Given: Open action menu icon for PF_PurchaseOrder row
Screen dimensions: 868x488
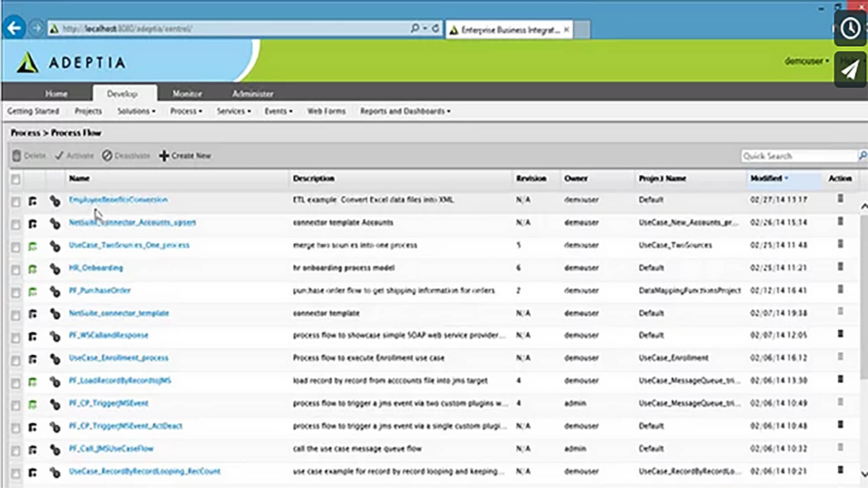Looking at the screenshot, I should tap(840, 289).
